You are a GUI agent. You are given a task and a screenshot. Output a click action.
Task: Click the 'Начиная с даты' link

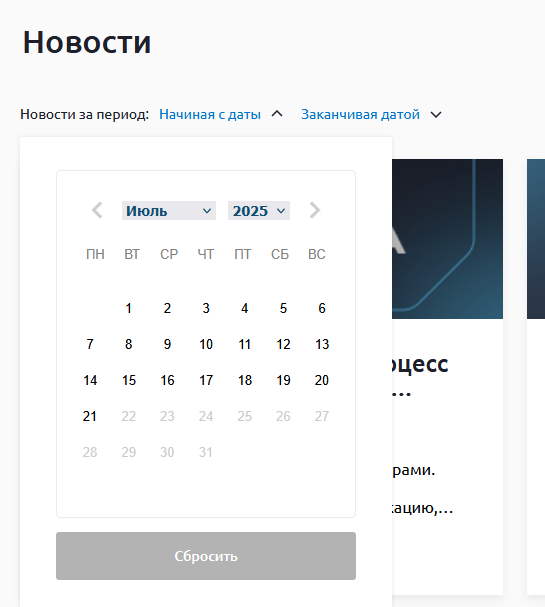click(x=210, y=114)
